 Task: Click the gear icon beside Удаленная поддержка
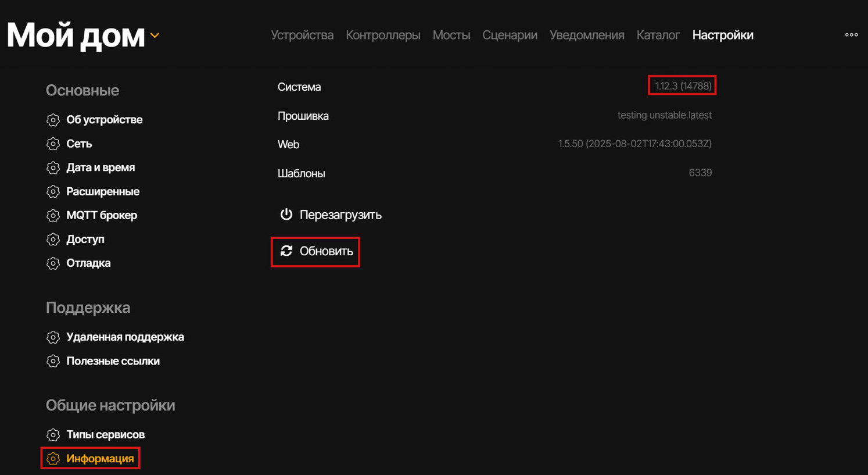click(x=53, y=337)
